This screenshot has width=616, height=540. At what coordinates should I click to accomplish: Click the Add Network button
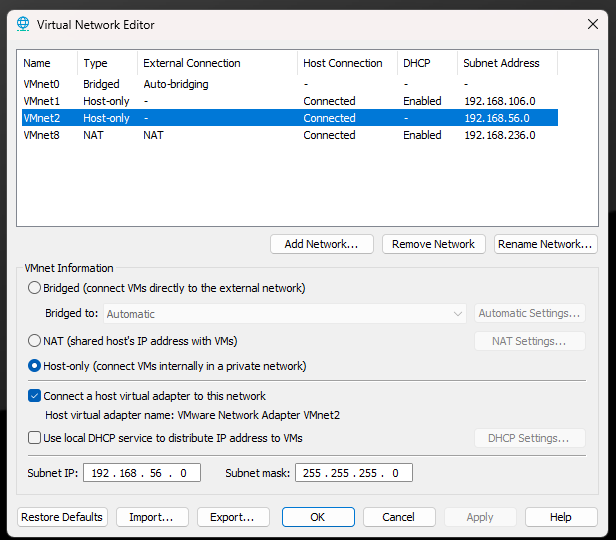pyautogui.click(x=322, y=244)
